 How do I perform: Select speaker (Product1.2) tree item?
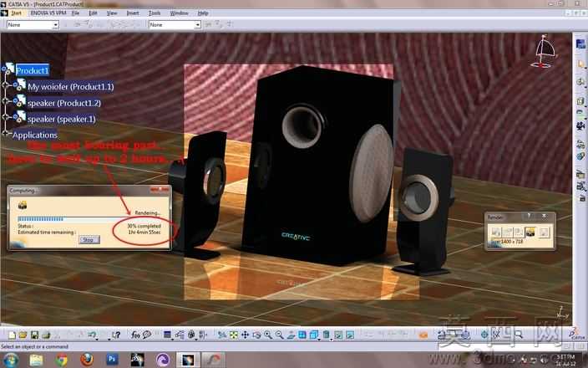(64, 103)
